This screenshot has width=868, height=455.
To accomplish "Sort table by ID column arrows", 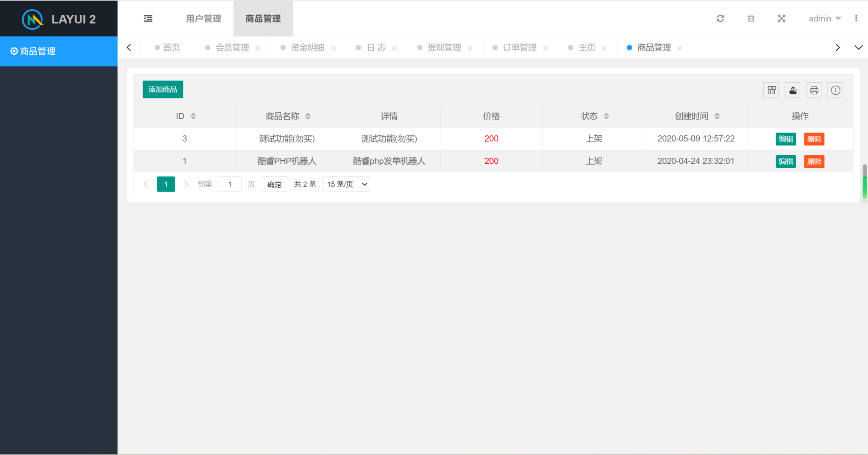I will [193, 116].
